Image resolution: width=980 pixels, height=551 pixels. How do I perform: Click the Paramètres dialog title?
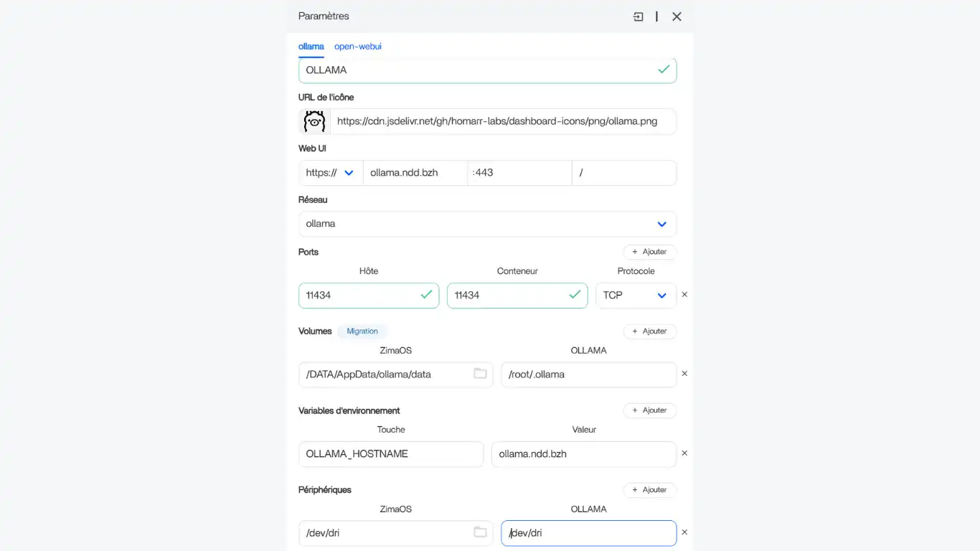tap(324, 16)
